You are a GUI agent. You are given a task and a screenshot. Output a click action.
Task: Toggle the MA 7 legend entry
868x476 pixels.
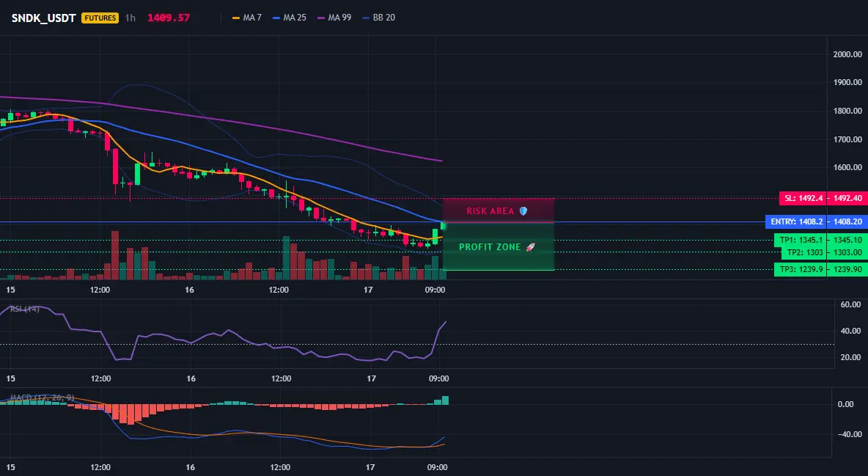click(247, 18)
